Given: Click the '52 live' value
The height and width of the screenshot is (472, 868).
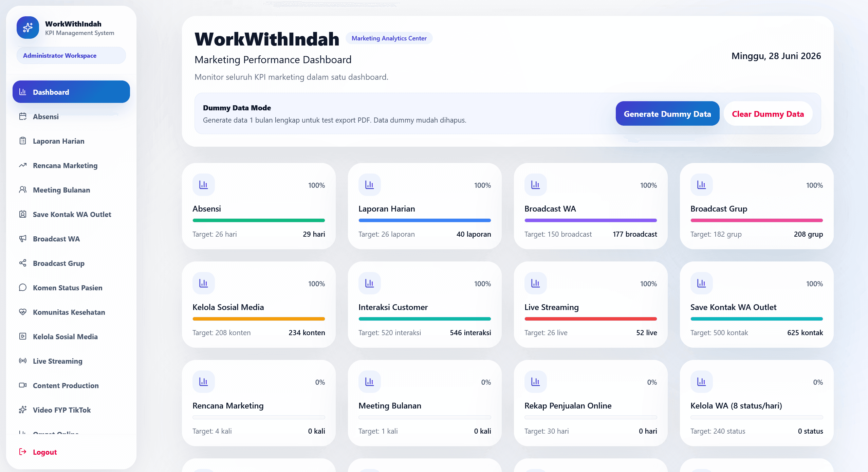Looking at the screenshot, I should click(646, 332).
